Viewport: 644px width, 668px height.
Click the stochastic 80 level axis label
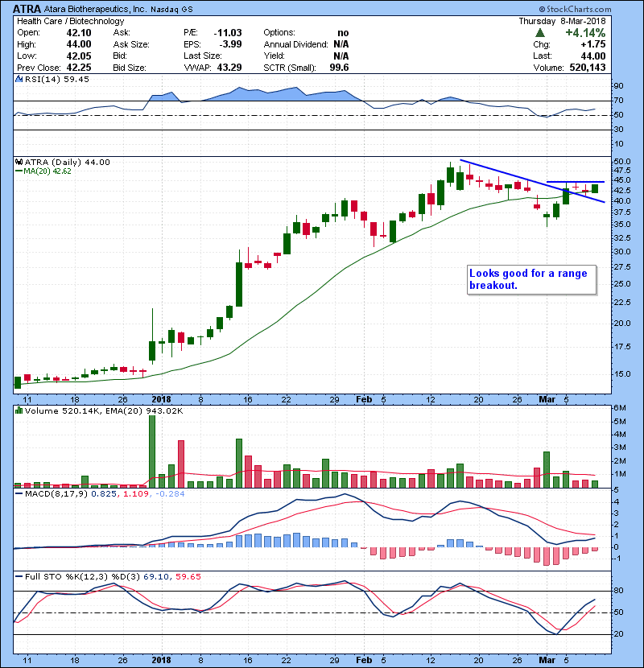point(618,591)
